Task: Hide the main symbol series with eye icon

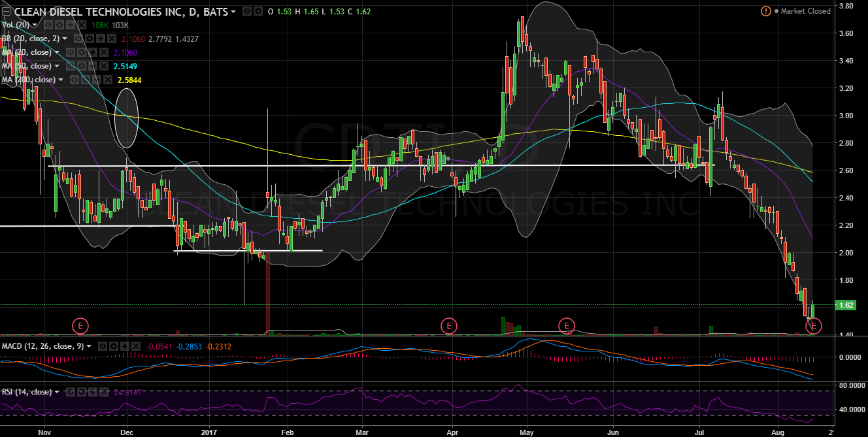Action: click(x=246, y=11)
